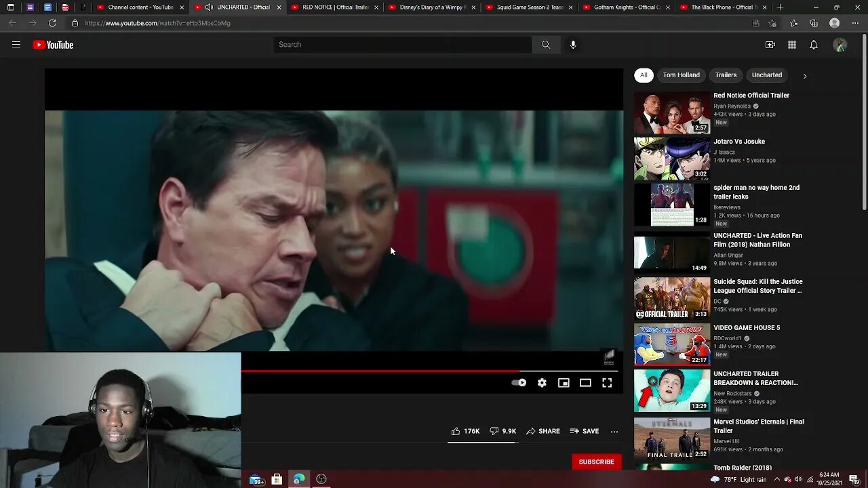Click the browser address bar URL
Screen dimensions: 868x488
pos(157,23)
